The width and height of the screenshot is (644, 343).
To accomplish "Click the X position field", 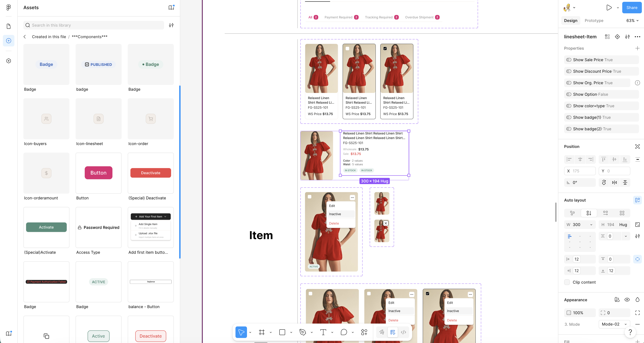I will [580, 171].
